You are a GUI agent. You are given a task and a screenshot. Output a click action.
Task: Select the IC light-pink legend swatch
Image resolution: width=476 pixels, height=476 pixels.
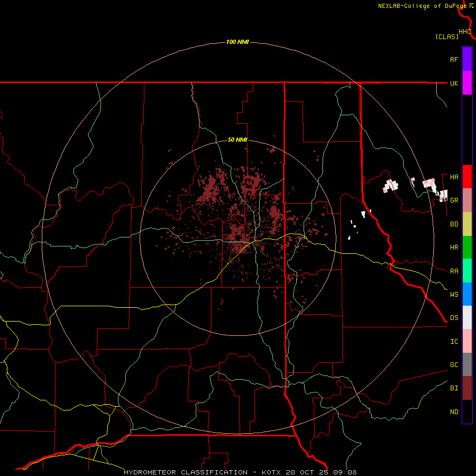[467, 341]
